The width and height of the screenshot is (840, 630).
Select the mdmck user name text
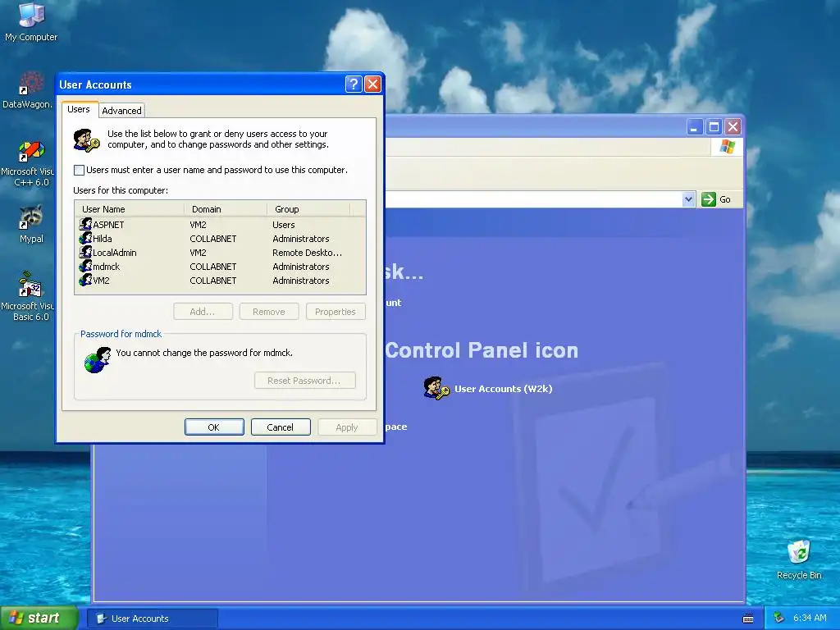(107, 267)
